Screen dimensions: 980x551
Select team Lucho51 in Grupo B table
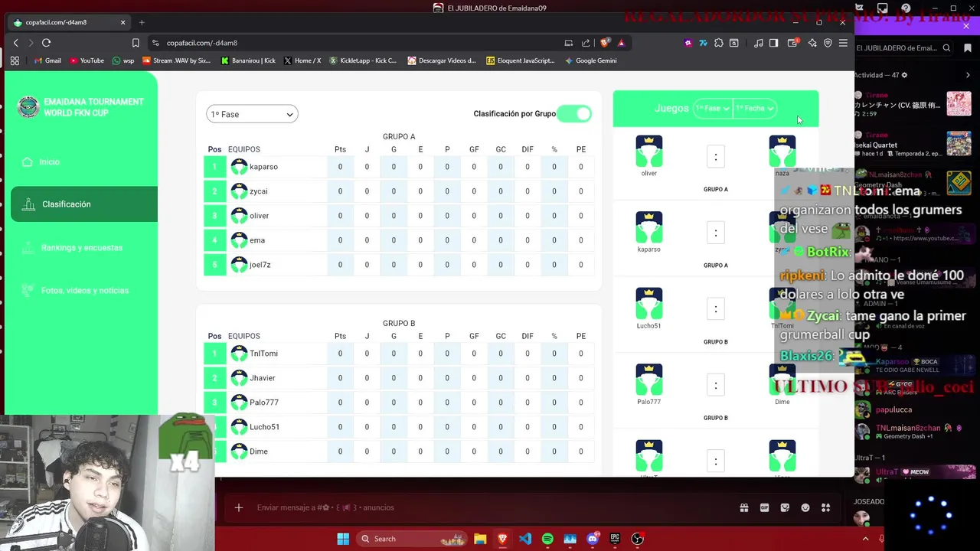coord(265,427)
